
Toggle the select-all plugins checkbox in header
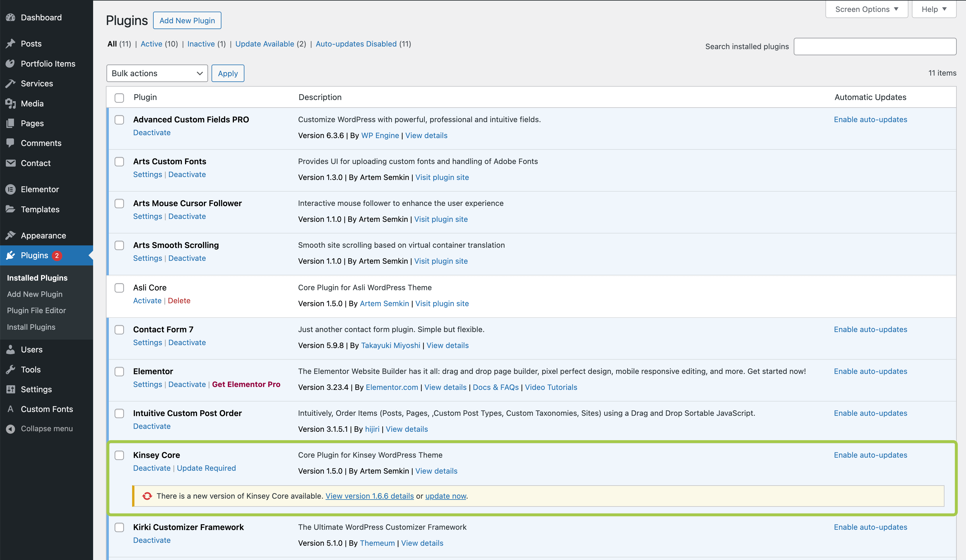tap(119, 98)
